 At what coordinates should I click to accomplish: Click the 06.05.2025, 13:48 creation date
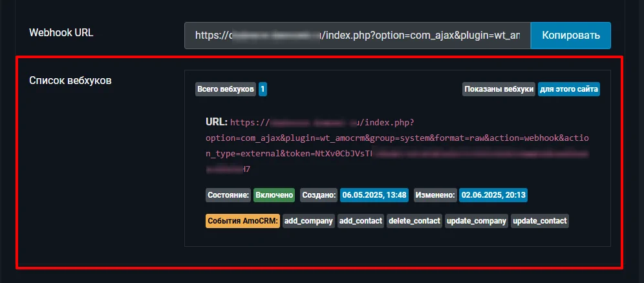pyautogui.click(x=374, y=195)
